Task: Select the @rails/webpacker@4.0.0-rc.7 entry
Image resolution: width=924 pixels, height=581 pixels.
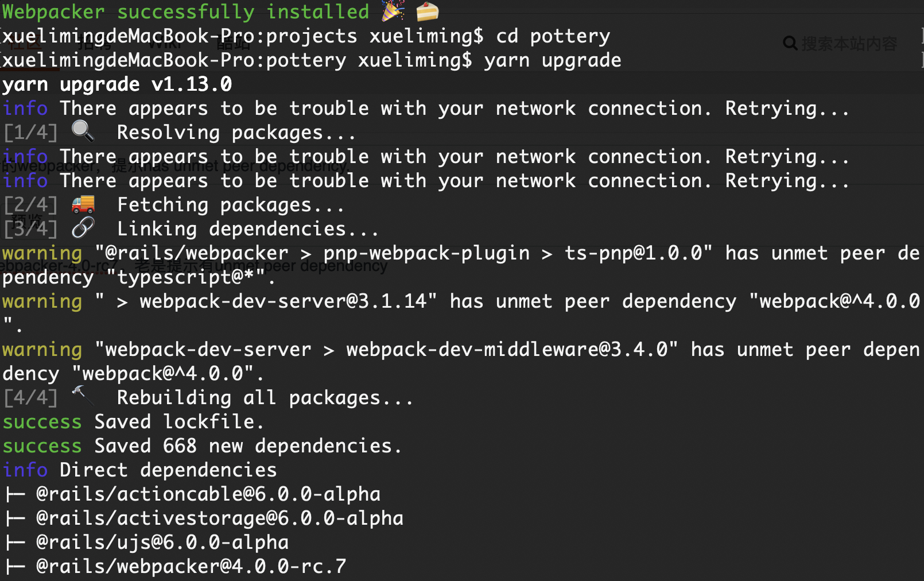Action: click(x=191, y=567)
